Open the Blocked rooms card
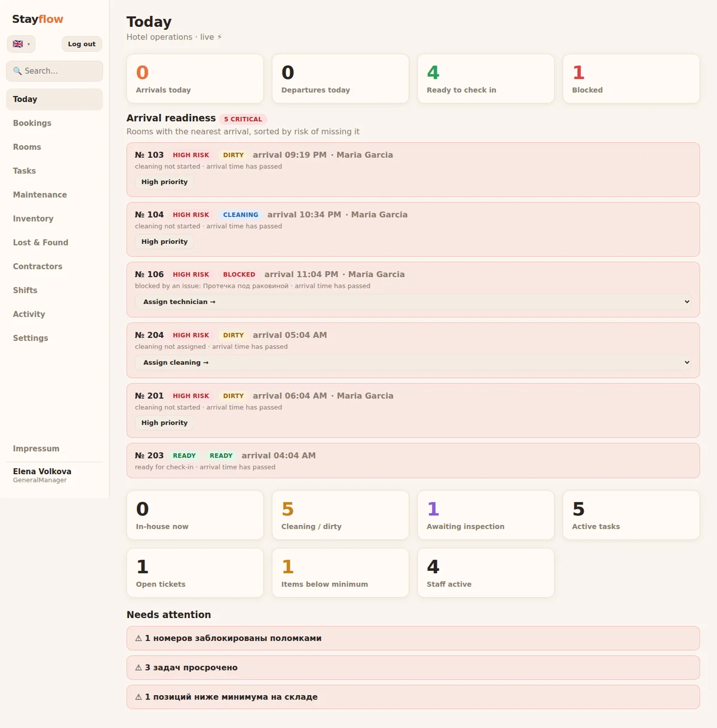The height and width of the screenshot is (728, 717). 631,79
